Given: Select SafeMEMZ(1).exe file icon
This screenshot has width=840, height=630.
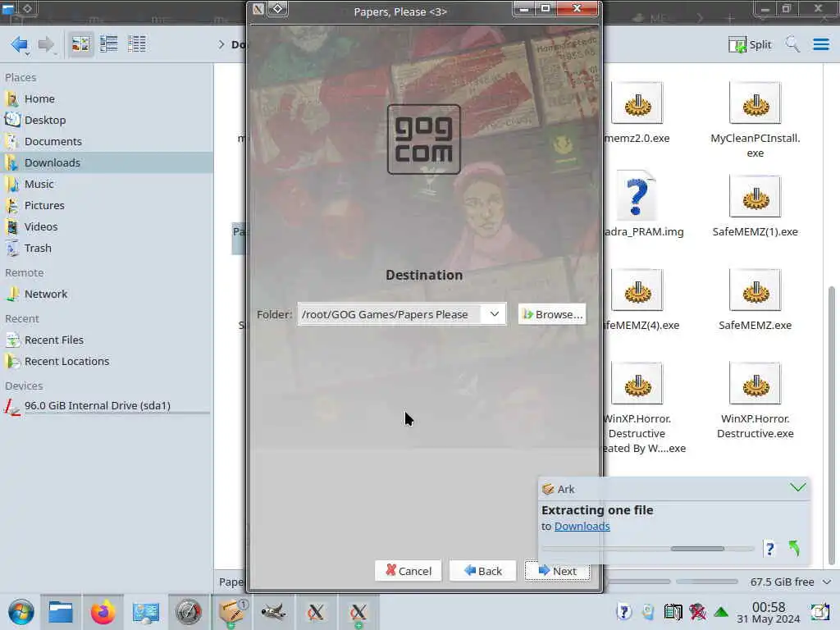Looking at the screenshot, I should [756, 196].
